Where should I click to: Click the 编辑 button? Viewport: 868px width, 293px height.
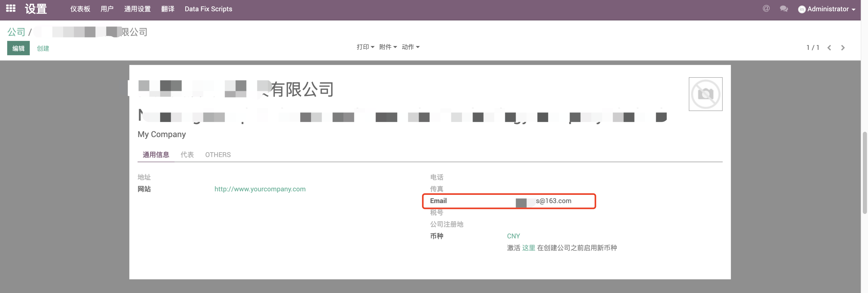pyautogui.click(x=18, y=48)
